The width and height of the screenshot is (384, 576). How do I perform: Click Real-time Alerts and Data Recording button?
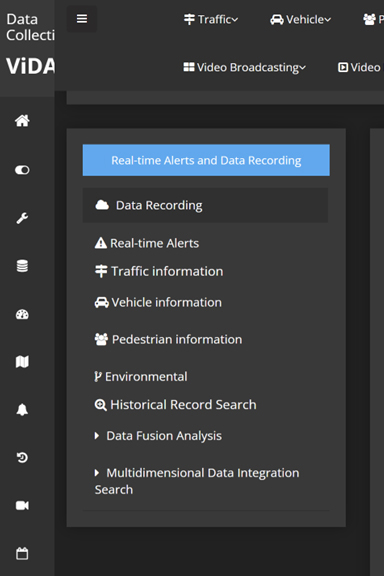(x=206, y=160)
